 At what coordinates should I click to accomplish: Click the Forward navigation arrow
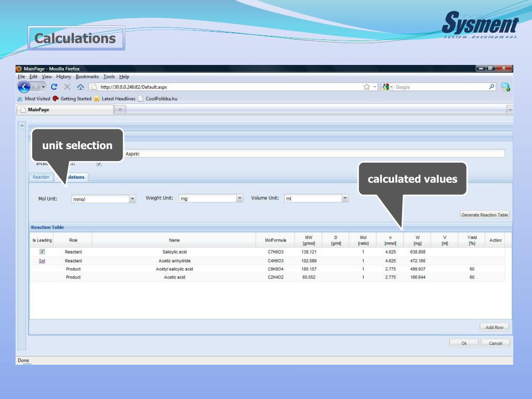[x=37, y=87]
